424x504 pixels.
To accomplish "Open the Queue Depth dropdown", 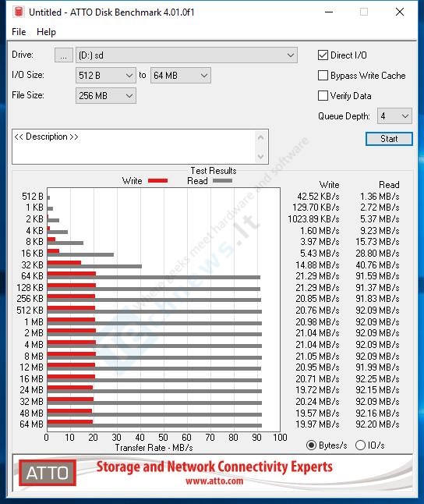I will point(394,116).
